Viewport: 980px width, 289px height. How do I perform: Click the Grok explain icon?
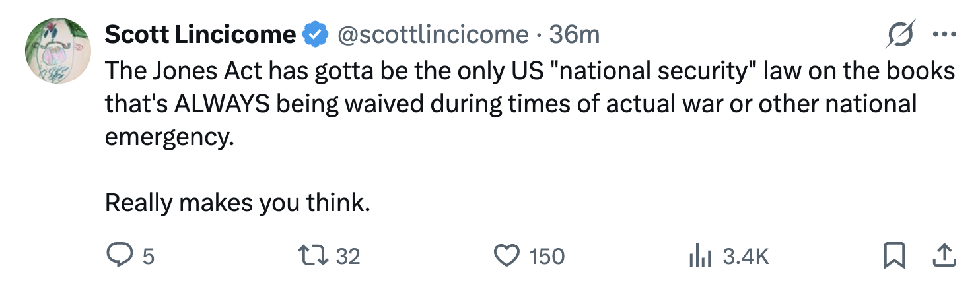coord(901,34)
